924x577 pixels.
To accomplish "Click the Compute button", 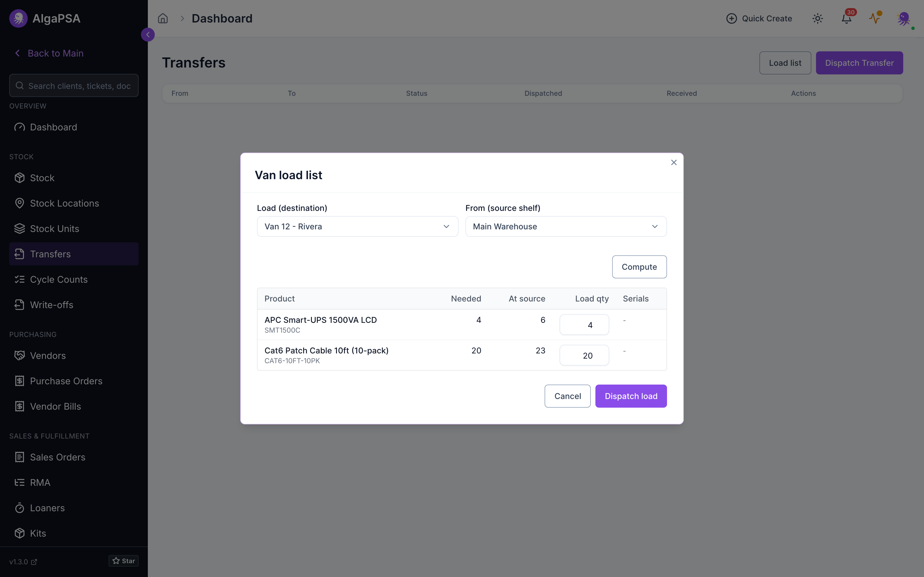I will tap(639, 267).
